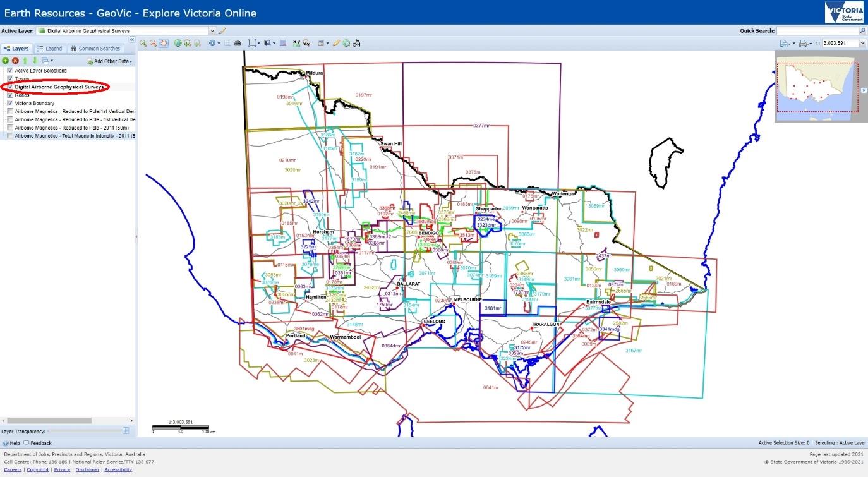The width and height of the screenshot is (868, 477).
Task: Click the Layer Transparency slider handle
Action: coord(126,430)
